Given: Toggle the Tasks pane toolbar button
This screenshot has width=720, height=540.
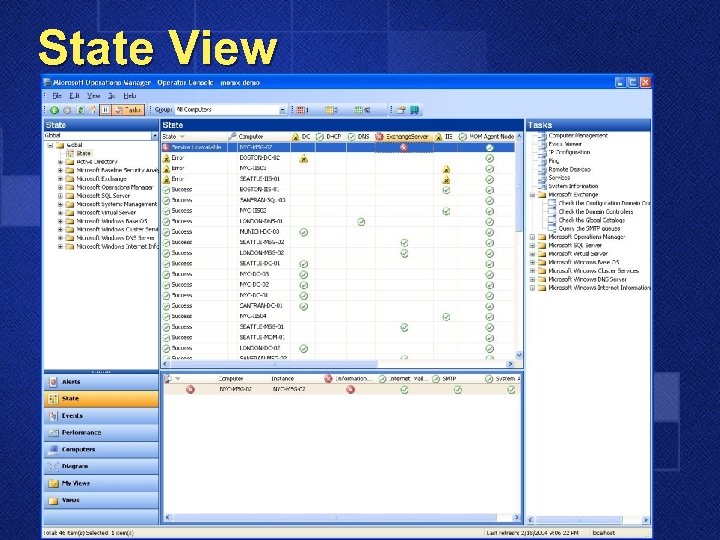Looking at the screenshot, I should pos(129,110).
